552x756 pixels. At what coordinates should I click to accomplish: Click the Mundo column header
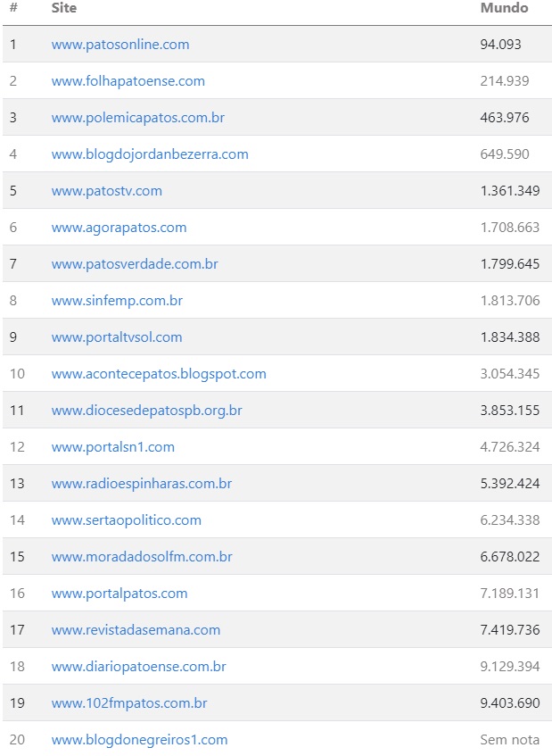click(504, 8)
